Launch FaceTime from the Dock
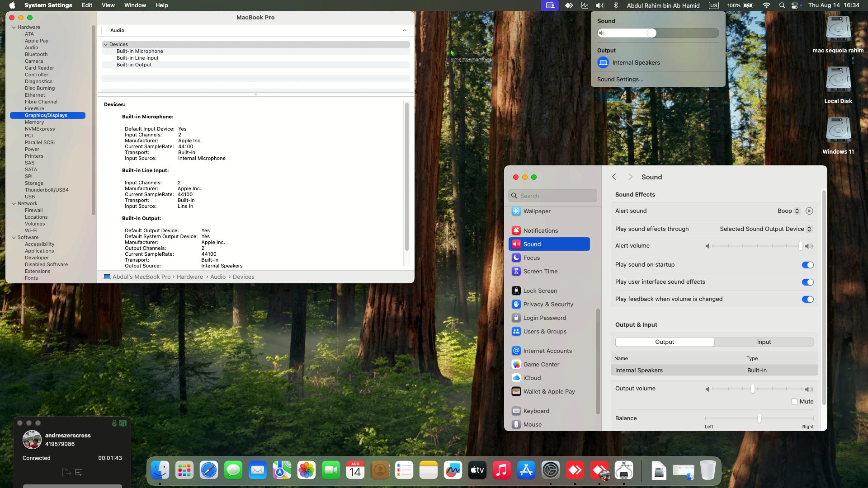The image size is (868, 488). click(x=331, y=470)
